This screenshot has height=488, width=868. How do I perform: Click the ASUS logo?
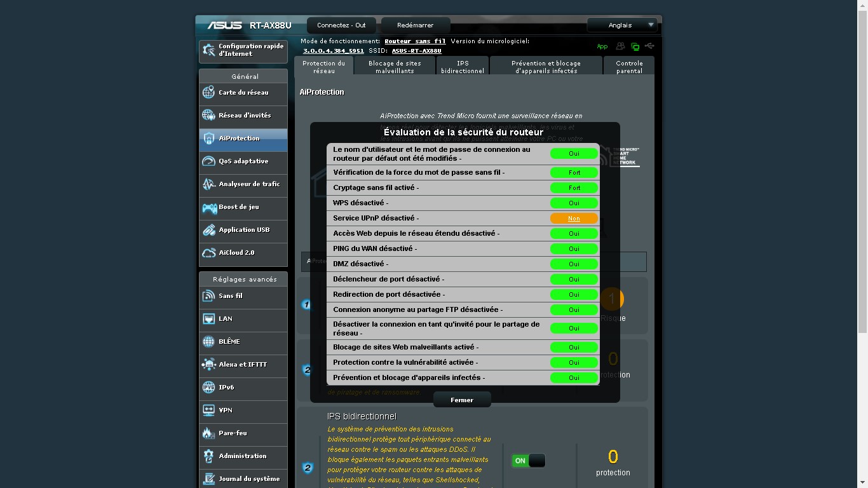224,25
